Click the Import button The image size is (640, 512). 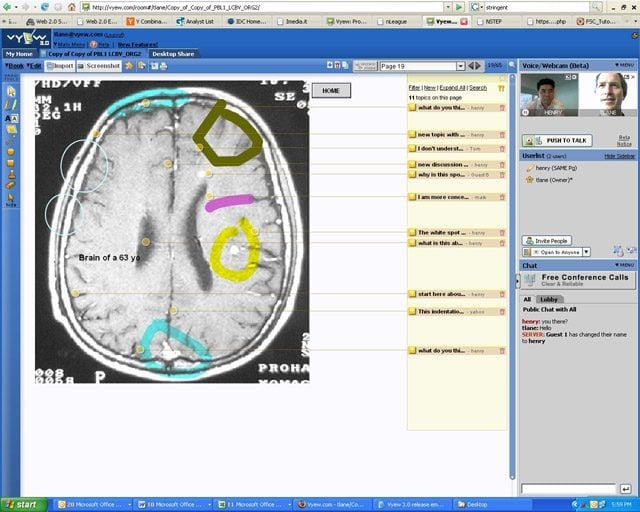[x=60, y=66]
